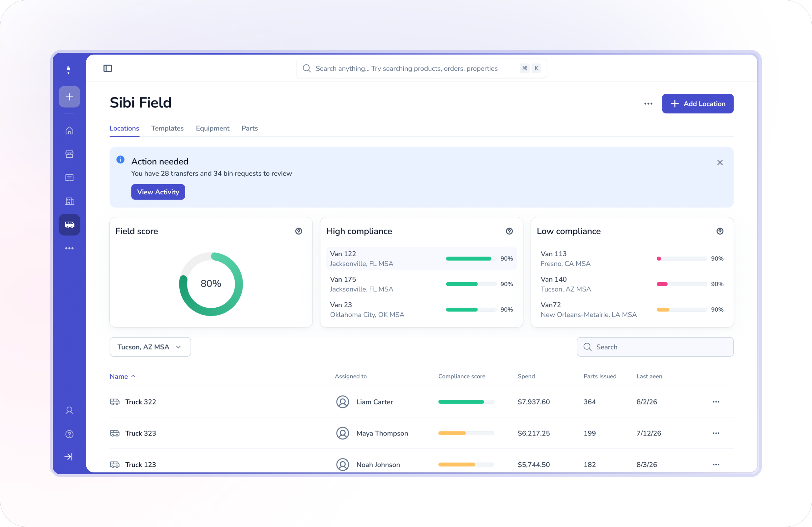This screenshot has width=812, height=527.
Task: Click the blue info icon in banner
Action: (x=120, y=160)
